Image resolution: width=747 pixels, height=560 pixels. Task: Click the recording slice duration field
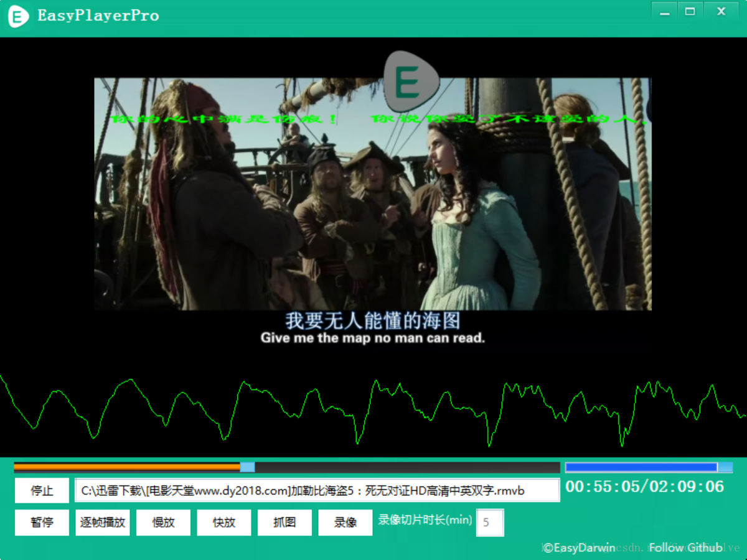[490, 523]
